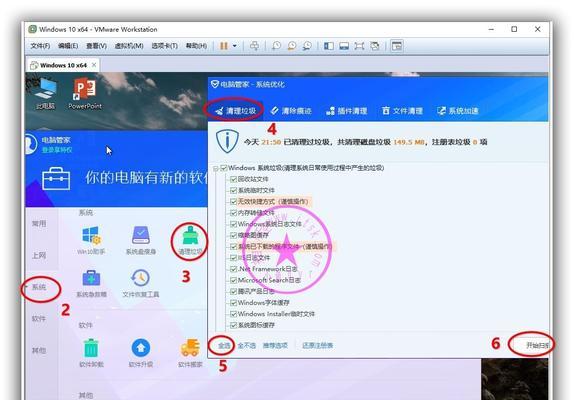
Task: Open the 软件卸载 trash can icon
Action: [91, 348]
